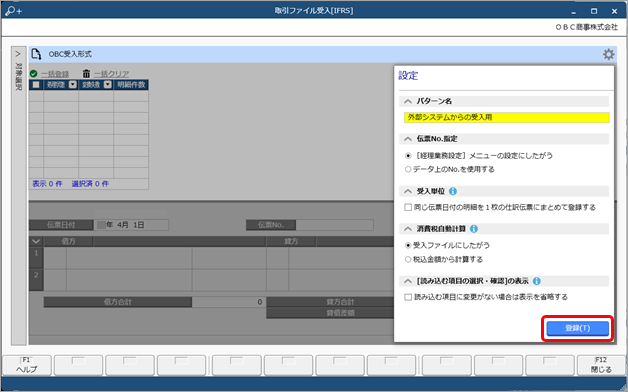Collapse the パターン名 section

click(x=408, y=101)
